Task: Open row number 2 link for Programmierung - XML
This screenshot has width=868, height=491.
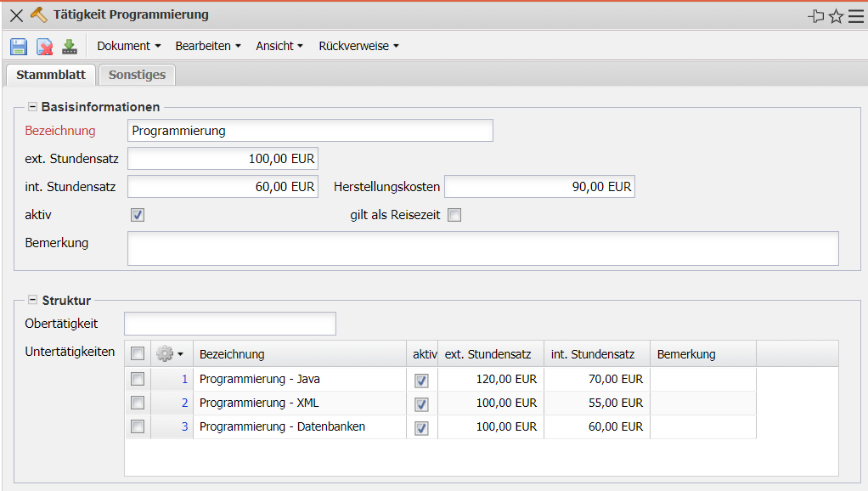Action: pyautogui.click(x=184, y=403)
